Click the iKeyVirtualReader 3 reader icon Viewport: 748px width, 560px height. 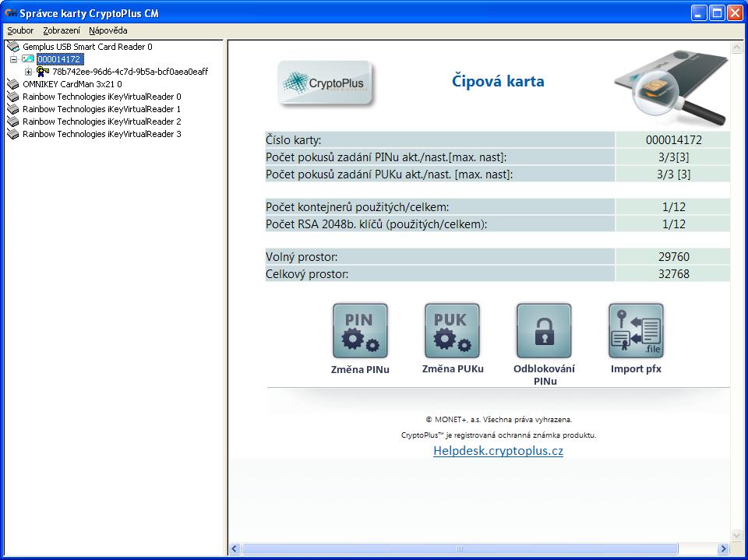coord(13,134)
